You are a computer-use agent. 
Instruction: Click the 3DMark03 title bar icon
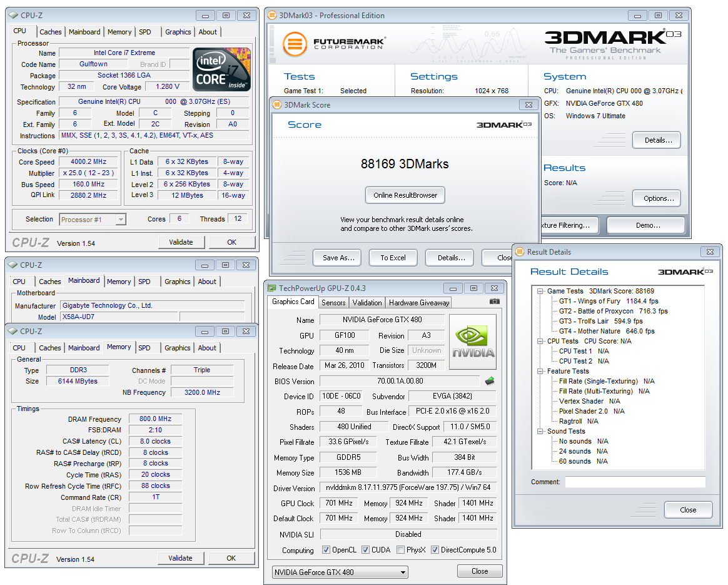272,15
